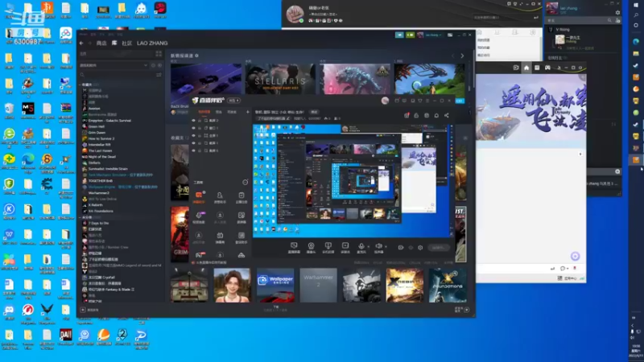Click the add-friend icon in the friends list

tap(617, 20)
